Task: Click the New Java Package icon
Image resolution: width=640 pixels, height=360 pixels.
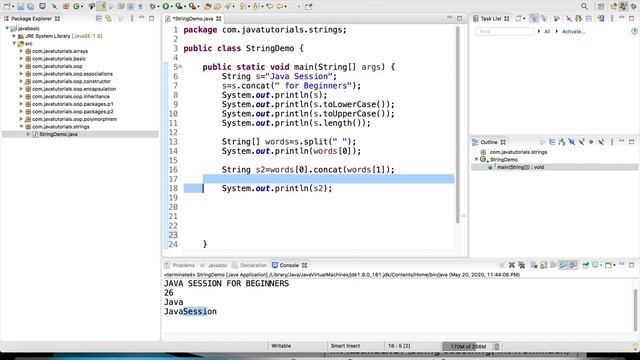Action: (x=66, y=6)
